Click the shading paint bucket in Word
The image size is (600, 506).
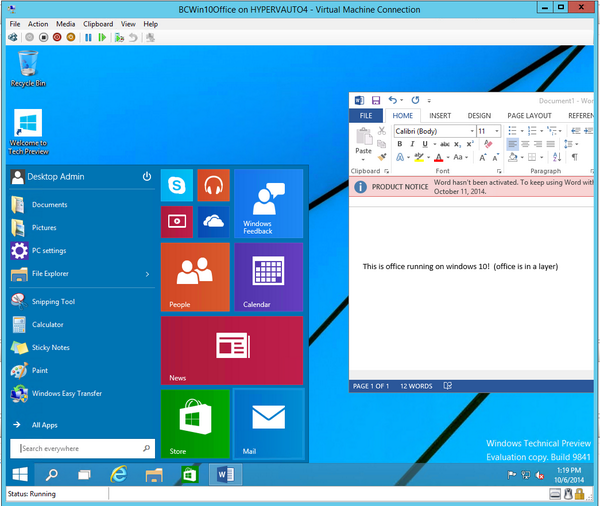[x=513, y=157]
